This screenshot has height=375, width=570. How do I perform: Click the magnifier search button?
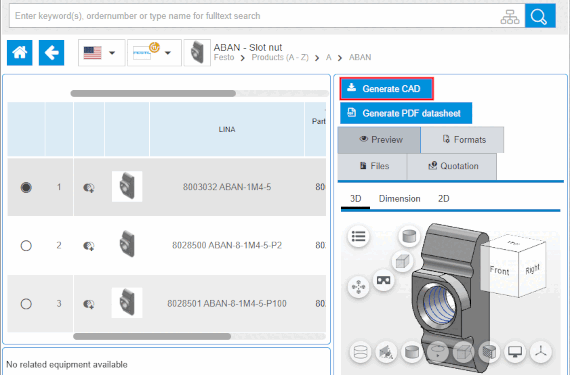(x=540, y=16)
